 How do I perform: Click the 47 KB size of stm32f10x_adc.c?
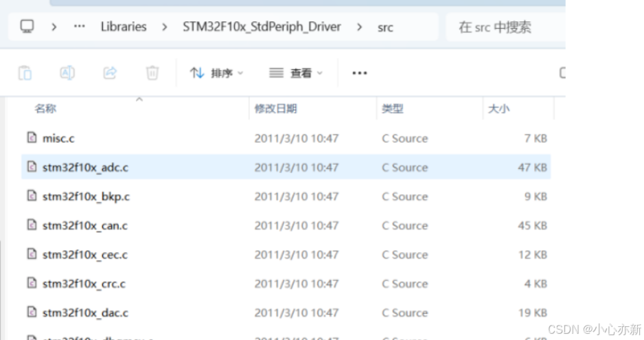pyautogui.click(x=532, y=168)
